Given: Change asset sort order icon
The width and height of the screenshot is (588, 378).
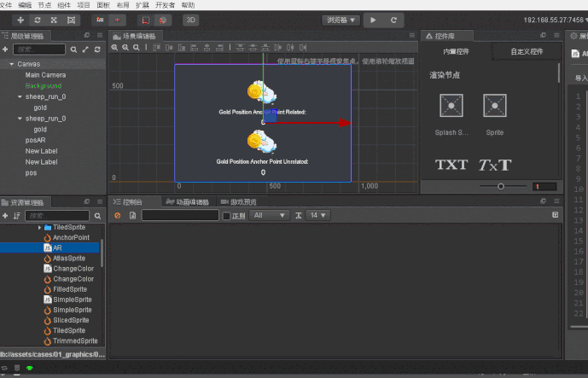Looking at the screenshot, I should [16, 216].
